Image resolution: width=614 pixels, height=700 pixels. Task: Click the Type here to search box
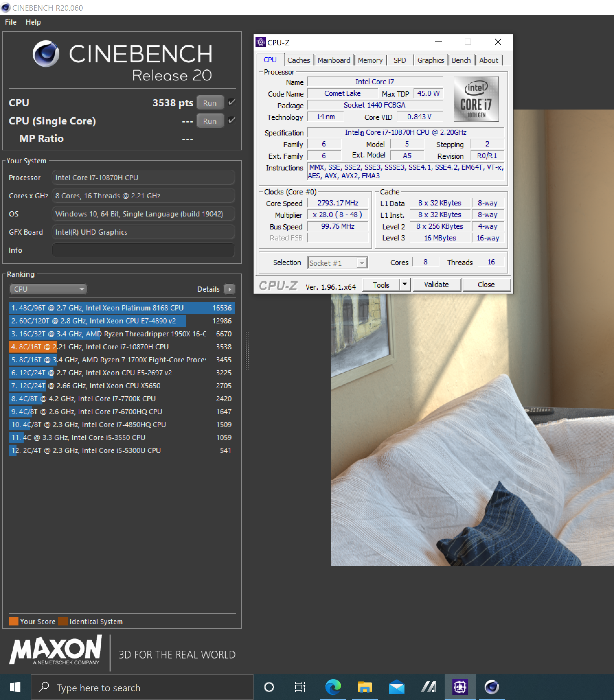142,687
